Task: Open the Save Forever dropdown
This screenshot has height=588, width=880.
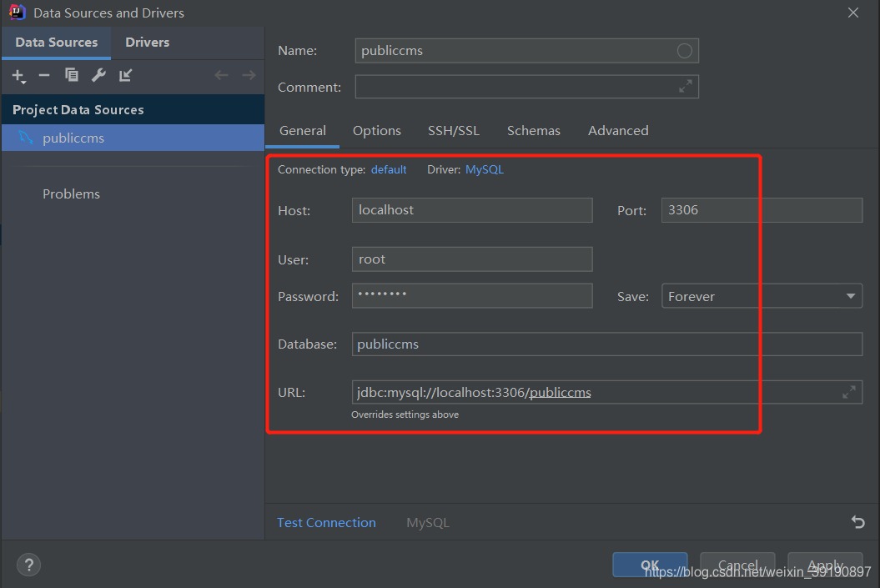Action: (762, 296)
